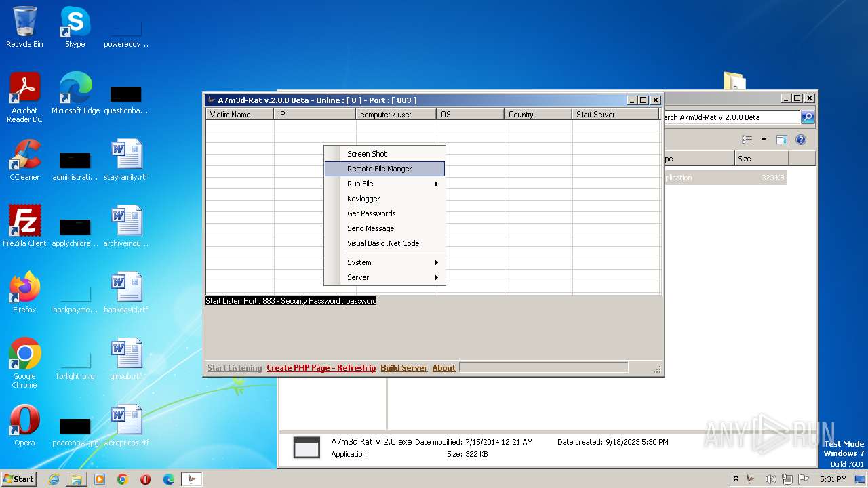Click the Explorer search input field
The width and height of the screenshot is (868, 488).
732,117
